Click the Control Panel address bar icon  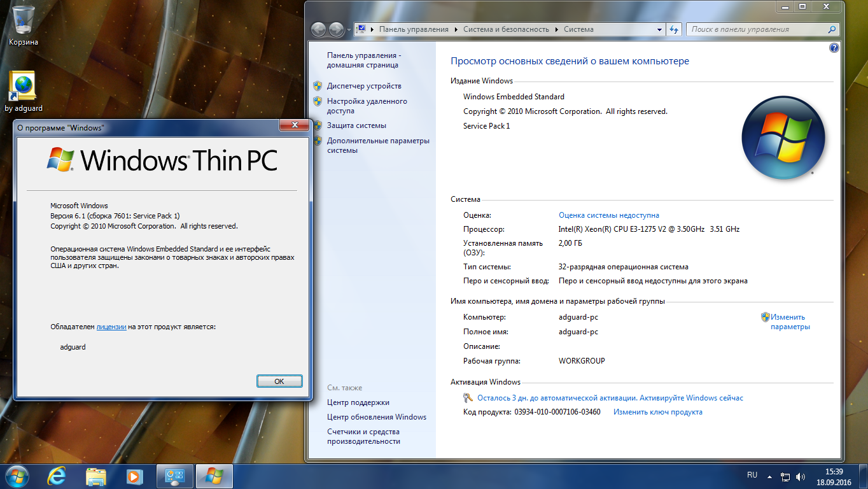361,29
